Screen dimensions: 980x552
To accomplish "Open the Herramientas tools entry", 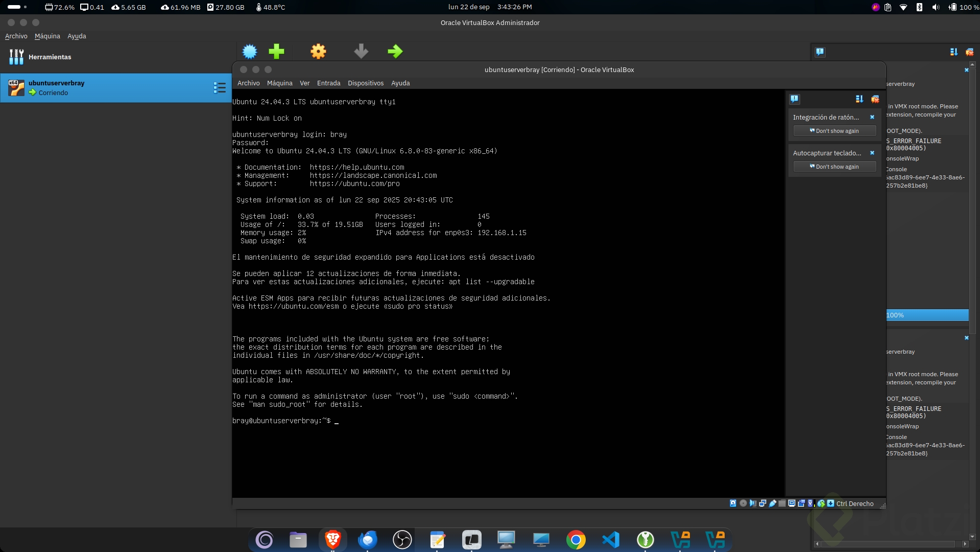I will coord(116,57).
